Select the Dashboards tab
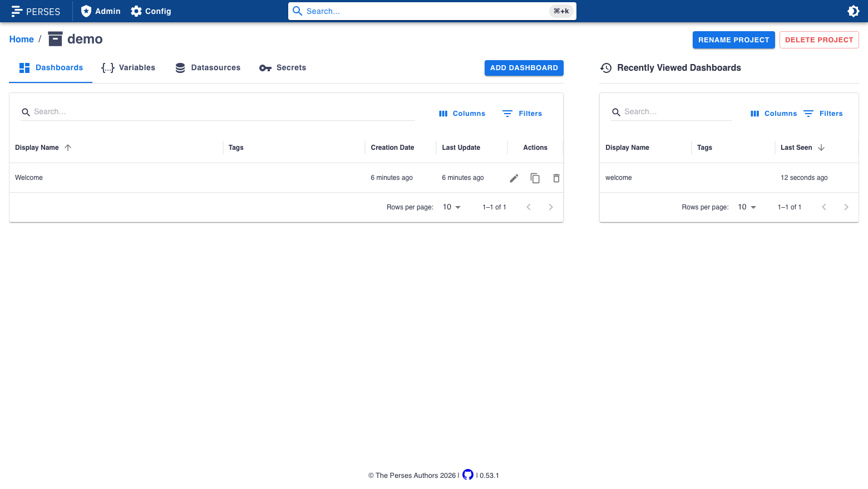Screen dimensions: 868x489 click(x=51, y=68)
